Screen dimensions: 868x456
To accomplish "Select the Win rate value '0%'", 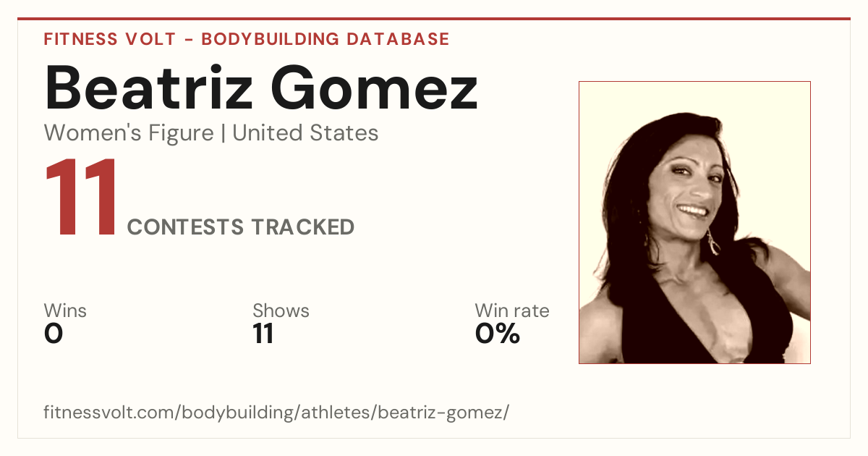I will click(498, 334).
